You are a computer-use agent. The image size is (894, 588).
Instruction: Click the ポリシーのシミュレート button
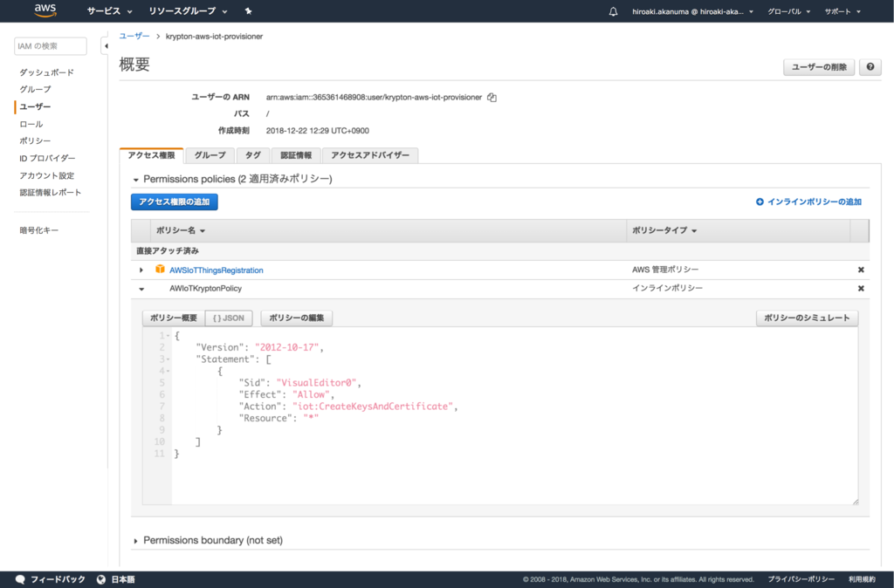click(x=807, y=318)
